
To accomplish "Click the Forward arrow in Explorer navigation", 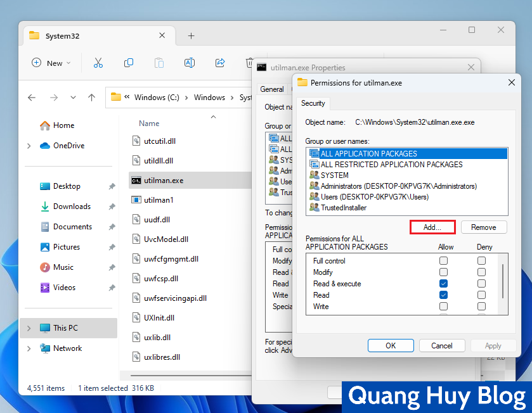I will pyautogui.click(x=54, y=98).
